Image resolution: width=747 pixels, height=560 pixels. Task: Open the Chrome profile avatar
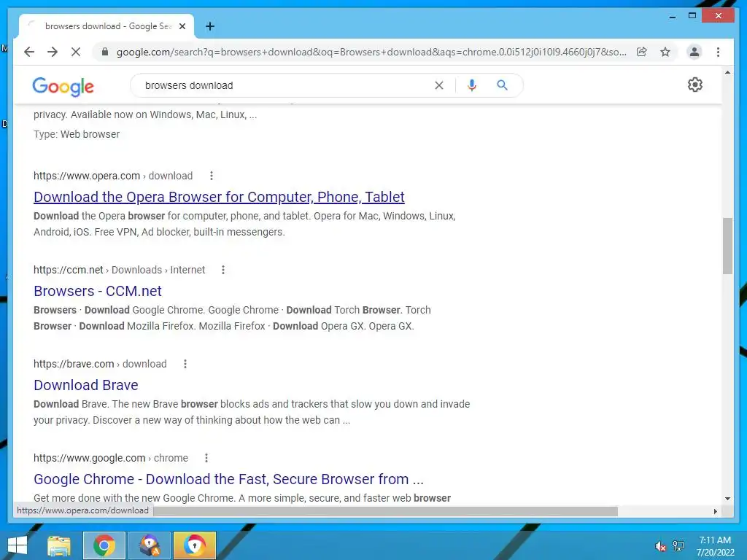click(694, 52)
